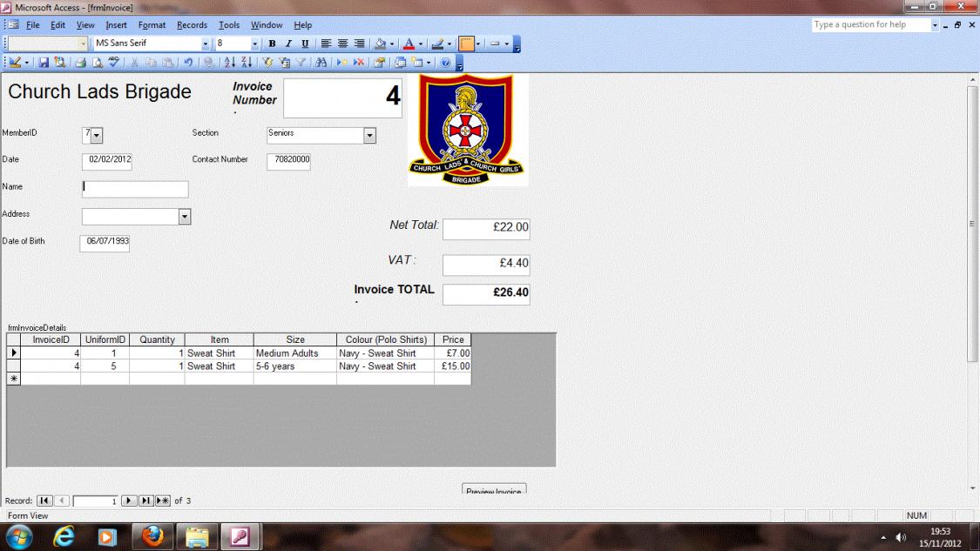Image resolution: width=980 pixels, height=551 pixels.
Task: Open the Records menu
Action: [x=192, y=25]
